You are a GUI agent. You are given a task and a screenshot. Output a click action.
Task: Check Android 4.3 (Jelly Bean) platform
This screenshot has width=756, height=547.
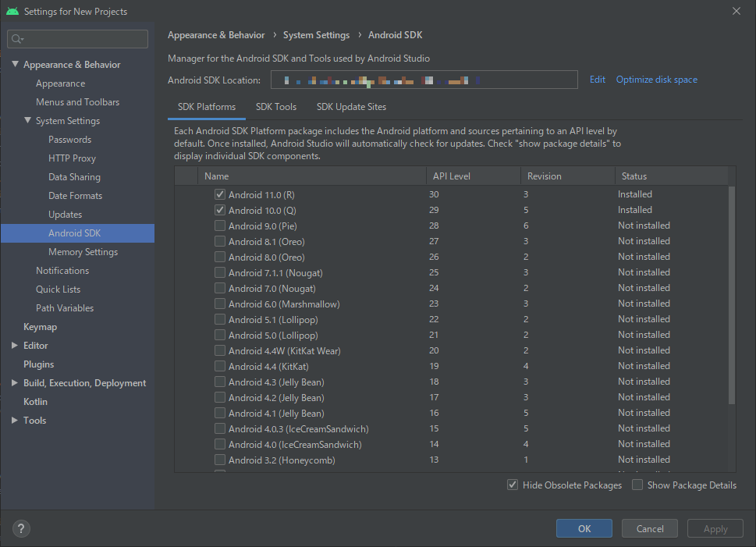[220, 382]
